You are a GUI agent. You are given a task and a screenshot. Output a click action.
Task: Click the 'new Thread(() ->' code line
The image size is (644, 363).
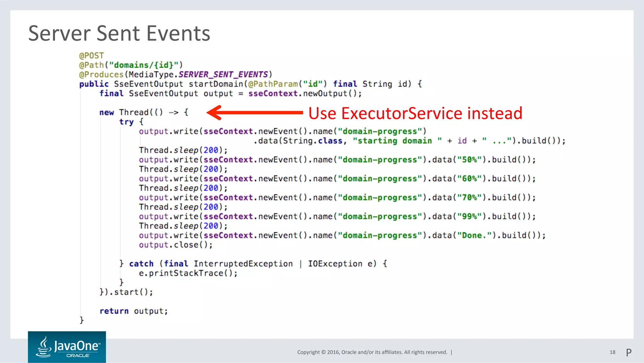pyautogui.click(x=144, y=112)
